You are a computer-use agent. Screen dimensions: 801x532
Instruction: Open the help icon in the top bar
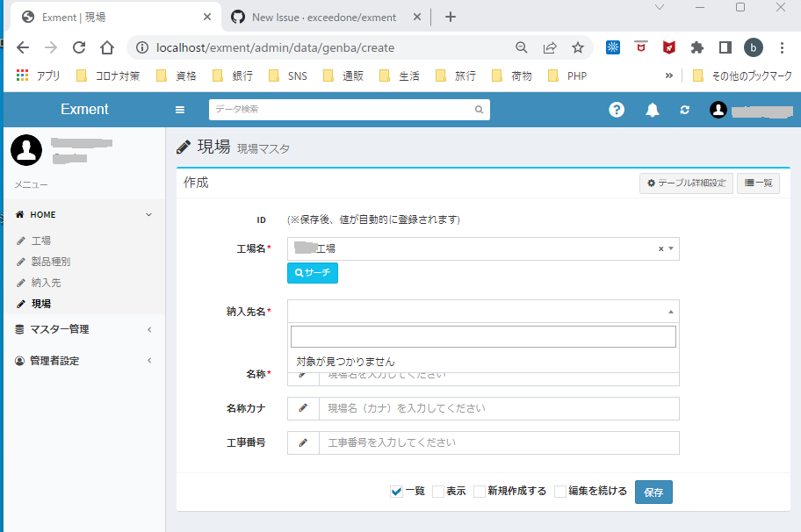(x=617, y=110)
